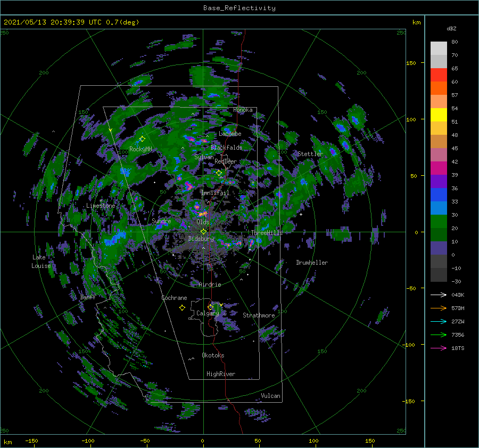Click the 18TS legend text
479x448 pixels.
pyautogui.click(x=458, y=348)
